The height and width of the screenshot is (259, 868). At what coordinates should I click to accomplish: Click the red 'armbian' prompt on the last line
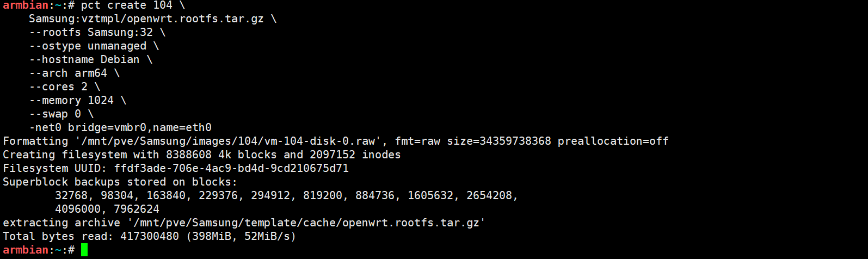click(25, 250)
